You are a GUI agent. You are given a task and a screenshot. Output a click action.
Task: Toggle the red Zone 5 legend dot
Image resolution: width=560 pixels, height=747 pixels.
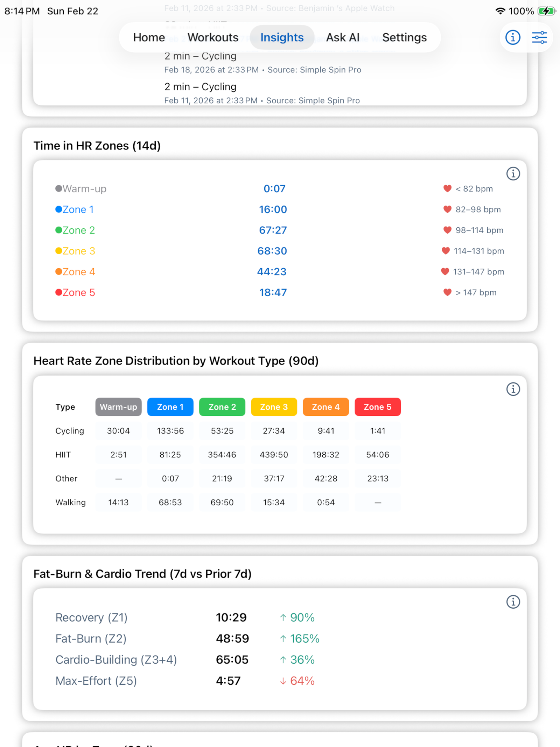tap(58, 292)
